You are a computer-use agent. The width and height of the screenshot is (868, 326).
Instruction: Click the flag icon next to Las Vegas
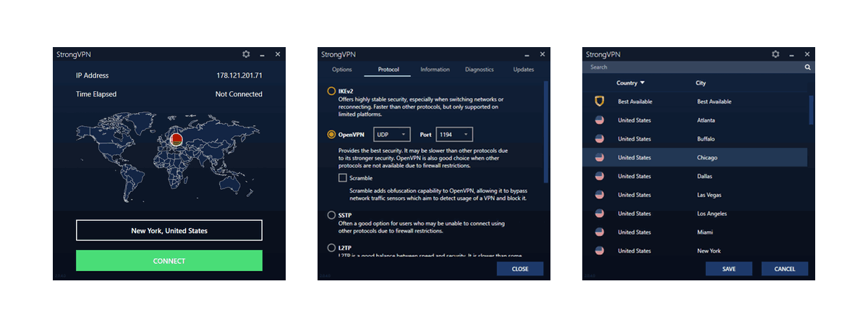tap(599, 195)
